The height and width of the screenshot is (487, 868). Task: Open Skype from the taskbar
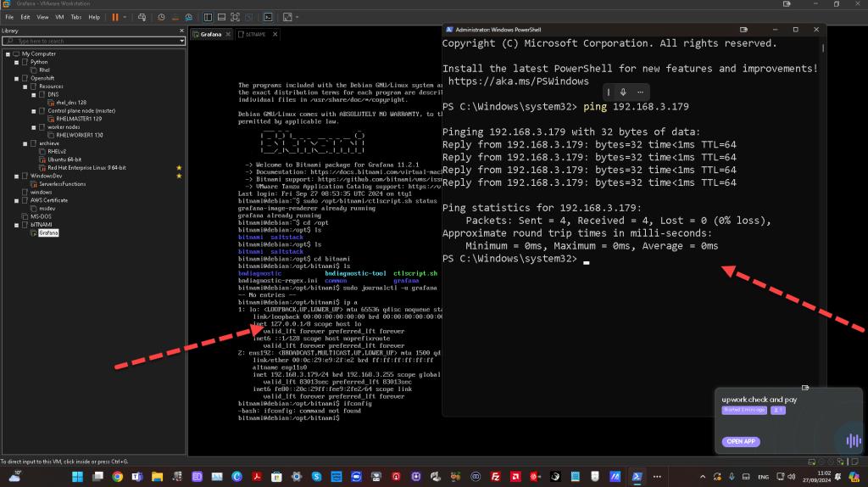pos(317,477)
